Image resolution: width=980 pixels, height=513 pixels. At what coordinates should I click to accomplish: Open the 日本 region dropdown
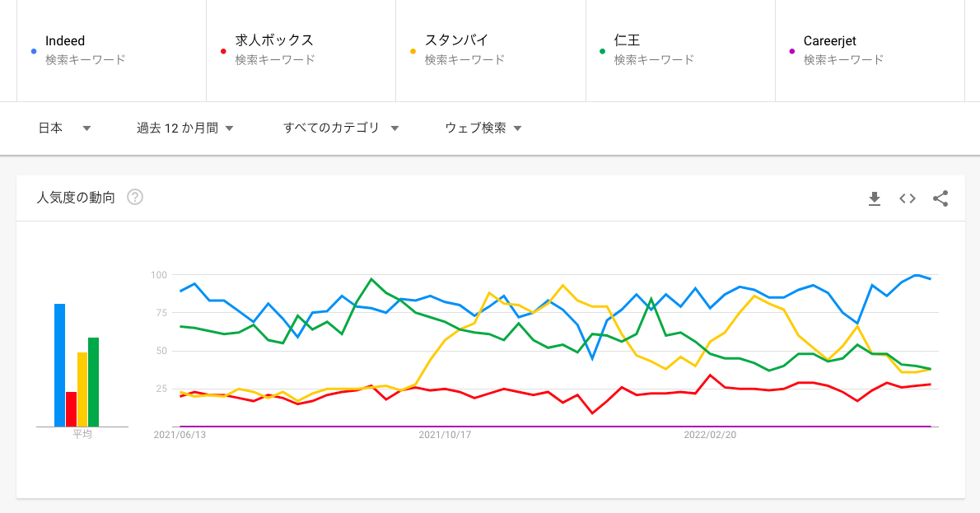64,128
